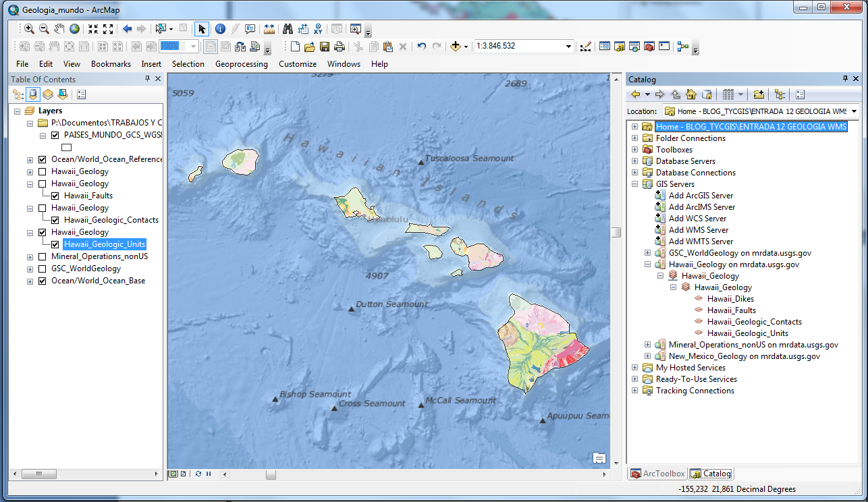This screenshot has height=502, width=868.
Task: Click the Catalog home folder icon
Action: pos(691,94)
